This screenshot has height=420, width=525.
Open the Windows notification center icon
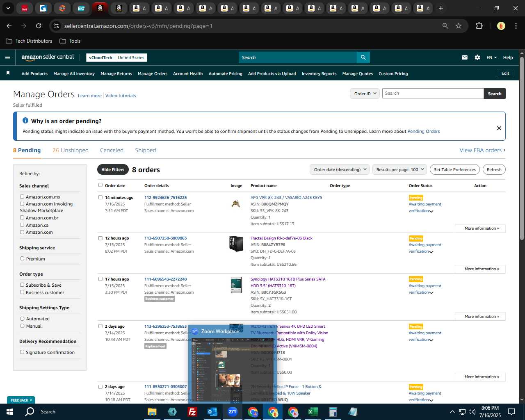(511, 412)
